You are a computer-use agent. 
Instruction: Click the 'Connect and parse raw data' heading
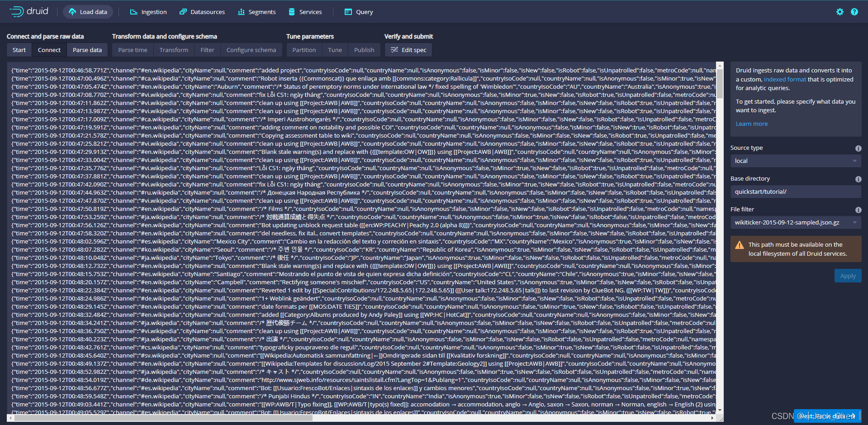[45, 36]
